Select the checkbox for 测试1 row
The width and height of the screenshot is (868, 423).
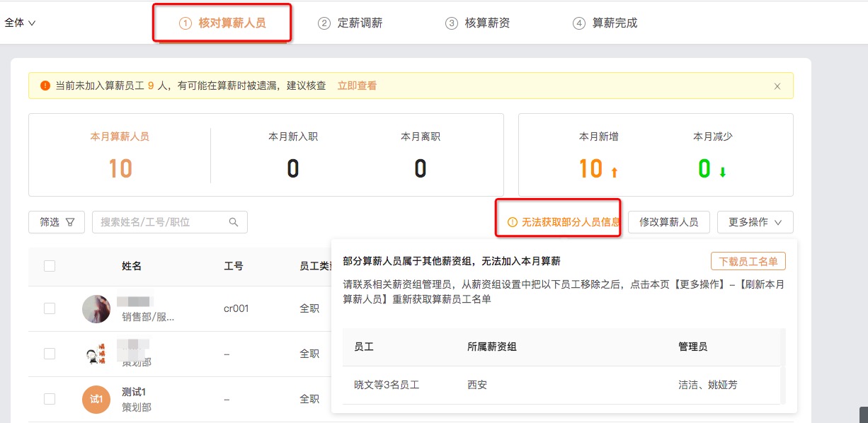pyautogui.click(x=50, y=399)
